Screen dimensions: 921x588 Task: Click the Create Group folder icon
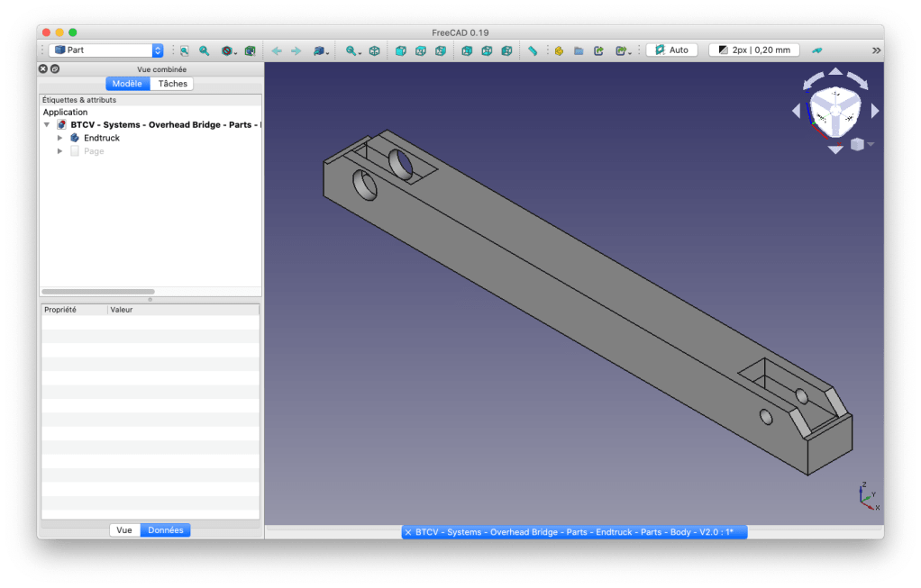tap(579, 51)
